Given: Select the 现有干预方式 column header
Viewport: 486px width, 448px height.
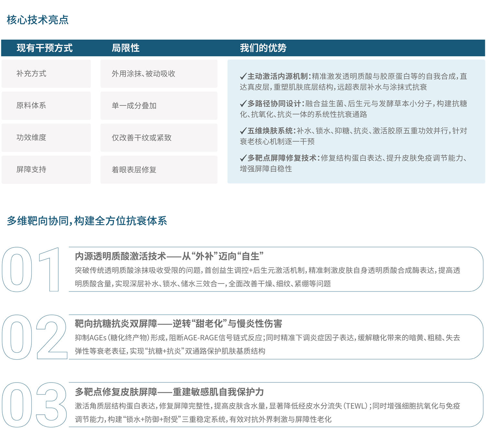Looking at the screenshot, I should (45, 48).
